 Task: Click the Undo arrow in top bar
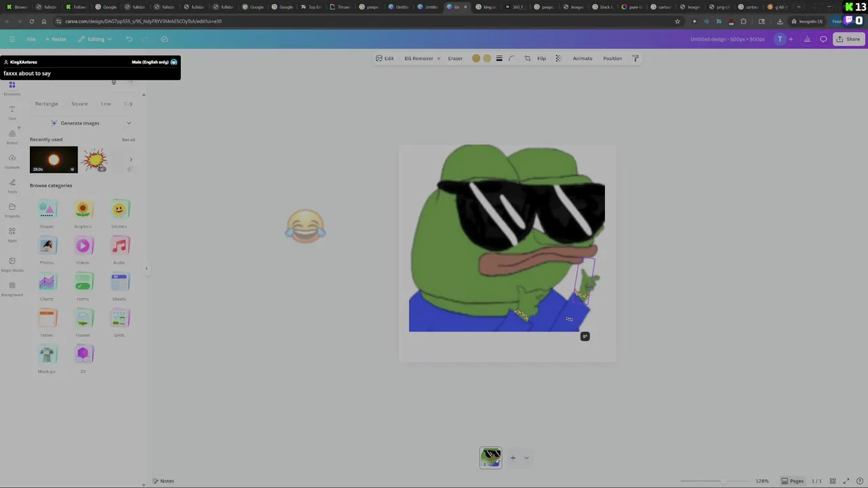129,39
